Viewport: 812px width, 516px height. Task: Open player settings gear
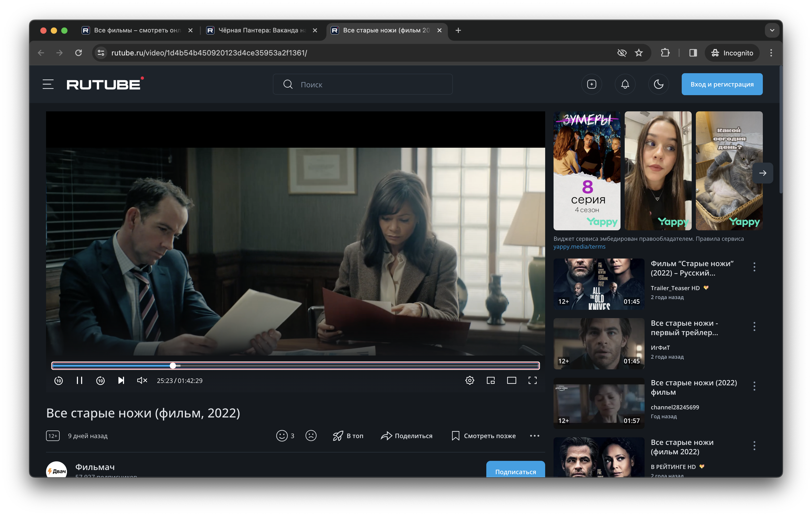[x=469, y=381]
